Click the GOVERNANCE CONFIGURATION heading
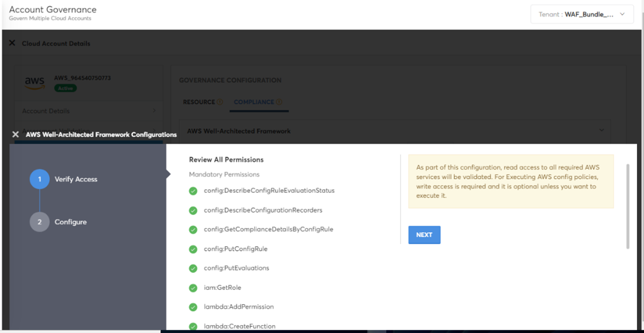644x333 pixels. click(230, 80)
